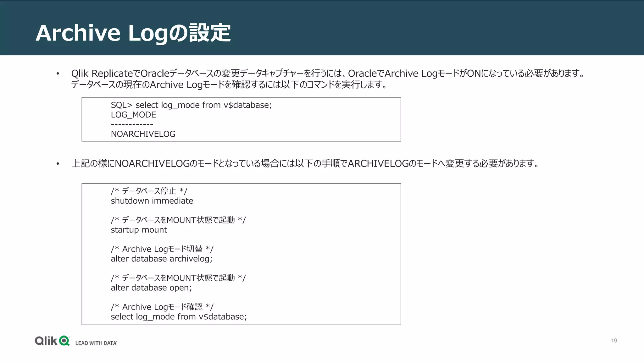Click 'alter database open;' command
The image size is (644, 362).
pyautogui.click(x=151, y=288)
